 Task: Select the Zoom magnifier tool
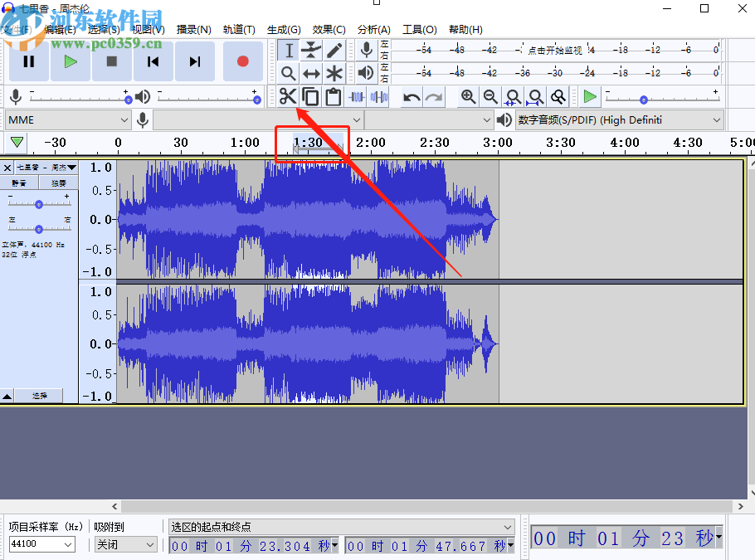pyautogui.click(x=289, y=73)
